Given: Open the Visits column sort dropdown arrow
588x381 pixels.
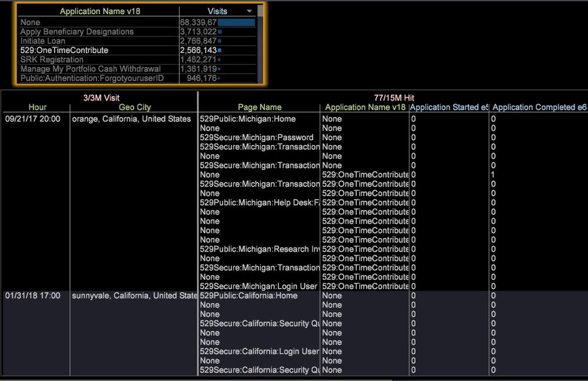Looking at the screenshot, I should pos(249,11).
